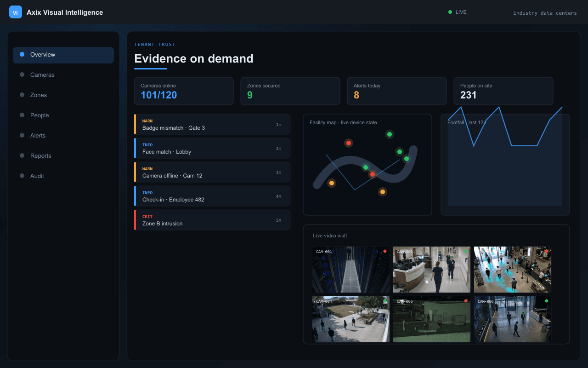Click the green status dot on CAM-006
This screenshot has height=368, width=588.
547,301
